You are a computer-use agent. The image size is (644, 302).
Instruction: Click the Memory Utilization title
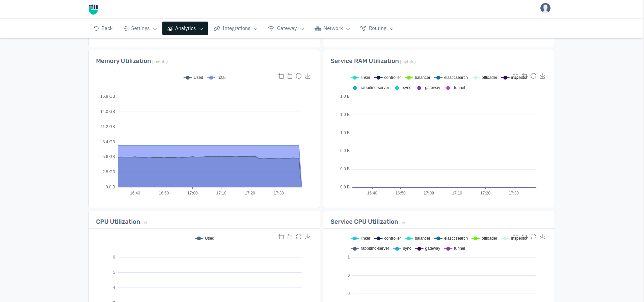[x=123, y=61]
